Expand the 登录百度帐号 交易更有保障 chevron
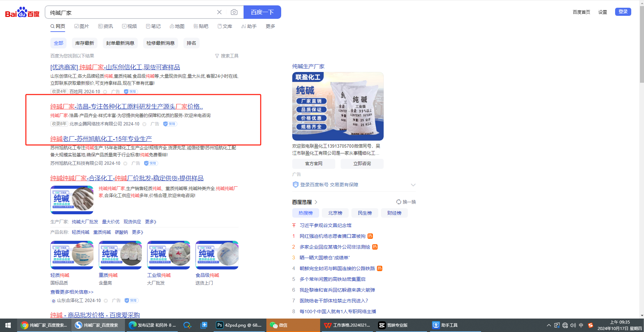The height and width of the screenshot is (332, 644). [413, 185]
